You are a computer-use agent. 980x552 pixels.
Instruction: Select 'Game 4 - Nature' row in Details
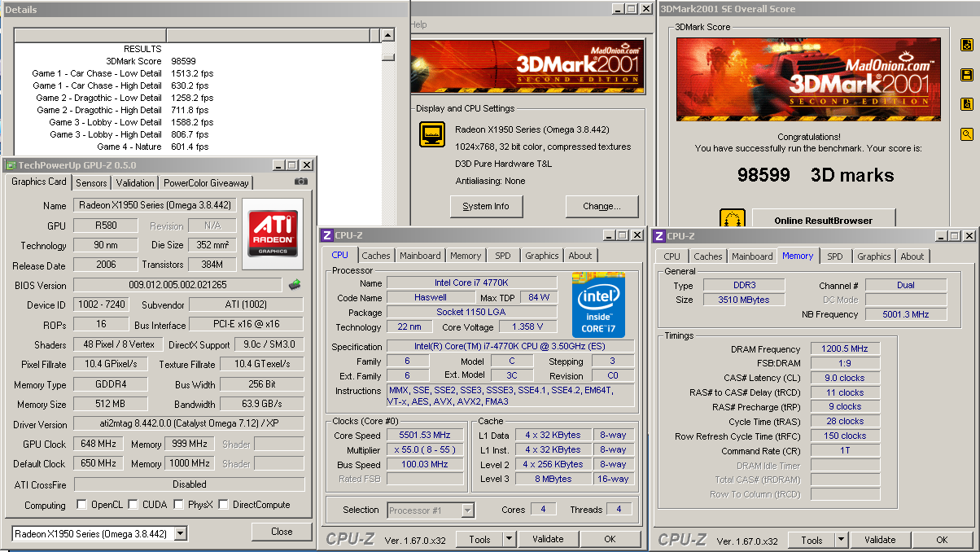pyautogui.click(x=153, y=147)
